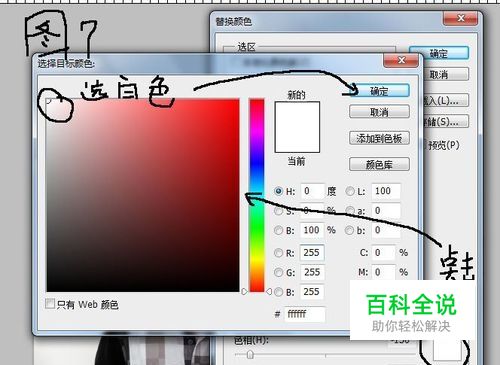Open the 颜色库 color libraries

click(379, 164)
